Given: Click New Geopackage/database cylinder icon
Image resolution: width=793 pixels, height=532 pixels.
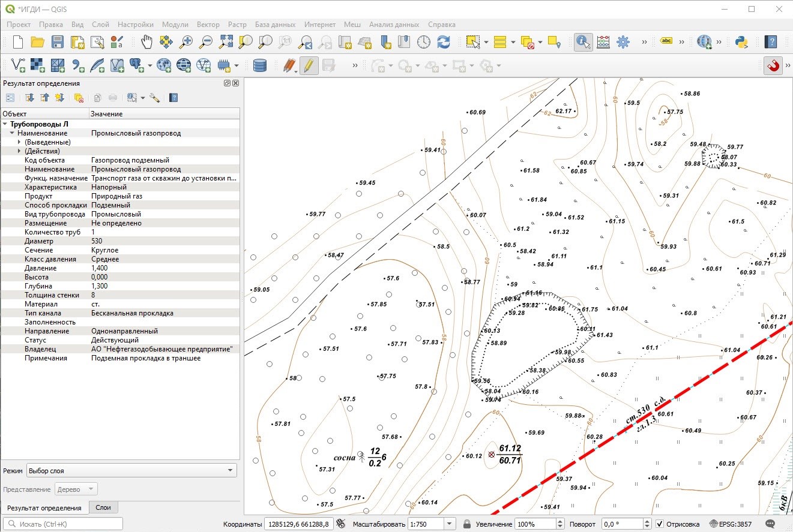Looking at the screenshot, I should tap(259, 65).
